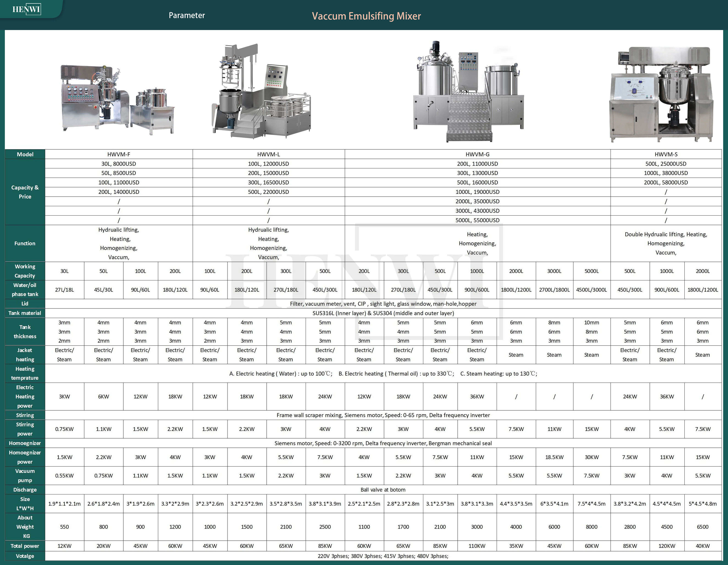This screenshot has width=728, height=565.
Task: Click the '220V 3phses' voltage row text
Action: click(383, 556)
